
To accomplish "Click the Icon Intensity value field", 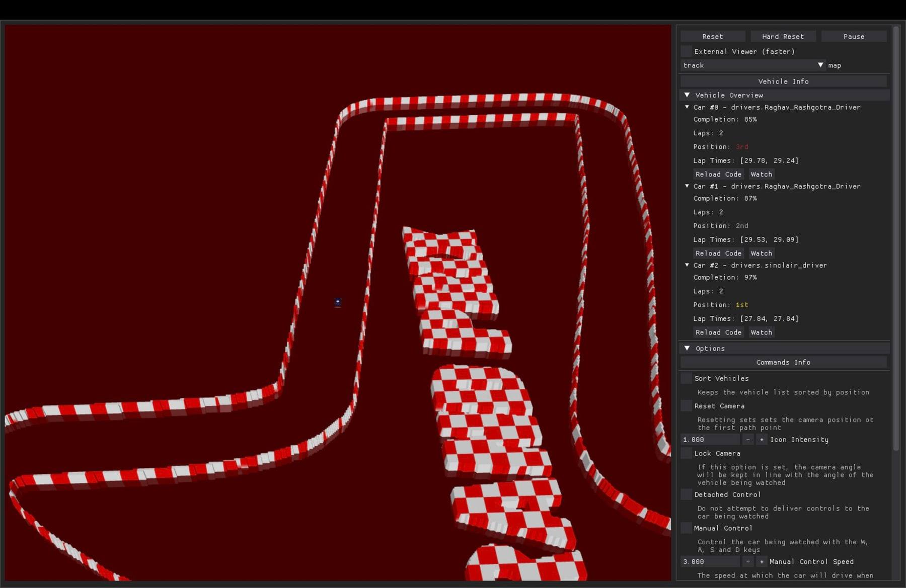I will tap(710, 440).
